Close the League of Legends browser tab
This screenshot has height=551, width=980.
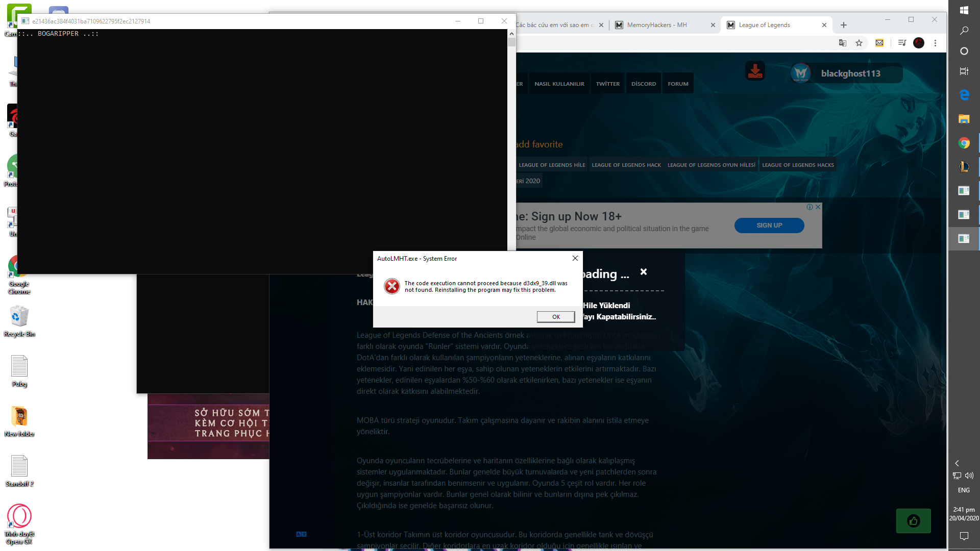coord(824,25)
